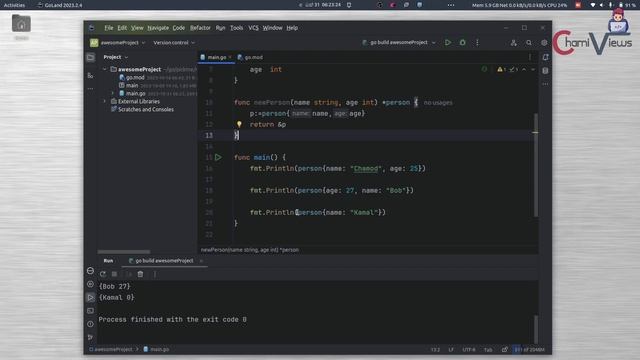The image size is (640, 360).
Task: Select go build awesomeProject run tab
Action: tap(164, 261)
